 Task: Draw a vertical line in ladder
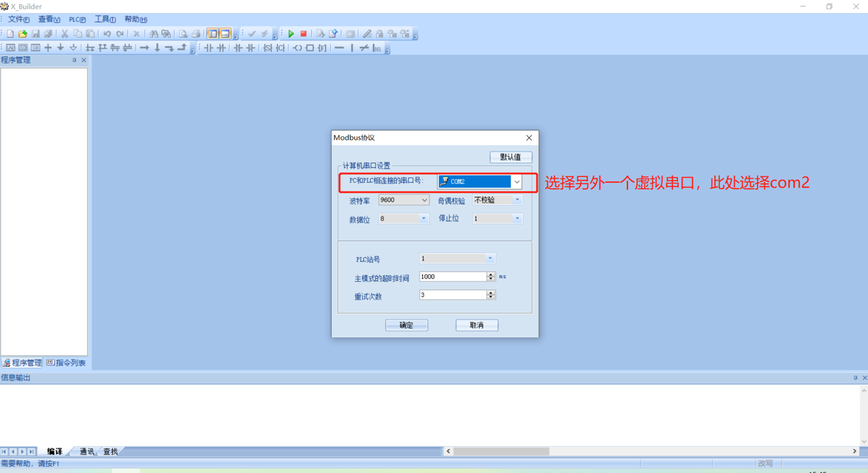point(352,48)
